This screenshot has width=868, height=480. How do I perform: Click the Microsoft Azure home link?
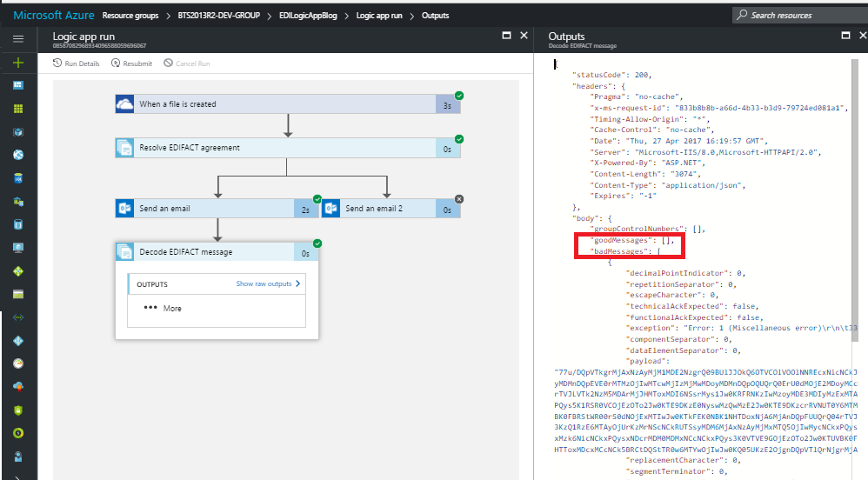54,16
